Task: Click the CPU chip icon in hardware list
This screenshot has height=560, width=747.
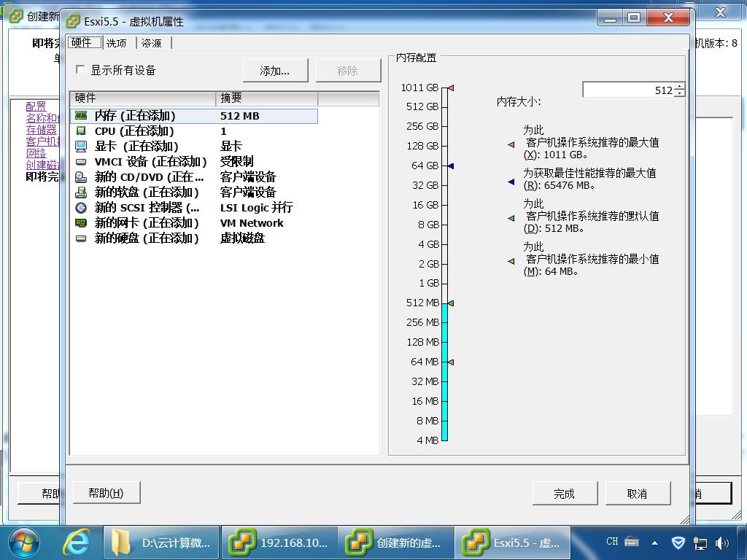Action: coord(81,131)
